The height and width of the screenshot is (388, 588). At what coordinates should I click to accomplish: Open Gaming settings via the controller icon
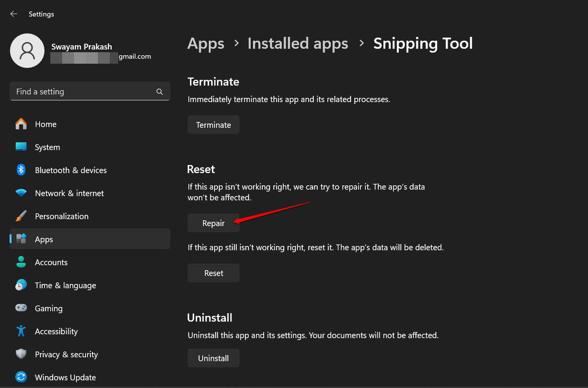click(21, 308)
